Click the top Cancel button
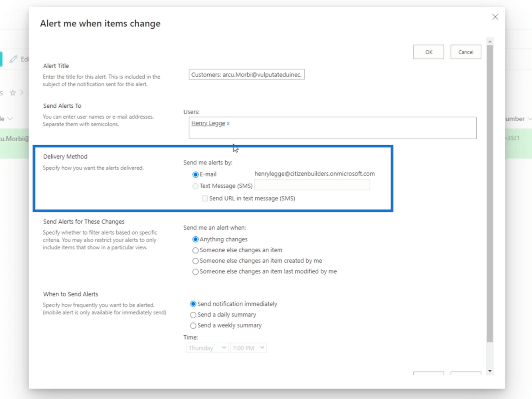The image size is (532, 399). pos(465,52)
